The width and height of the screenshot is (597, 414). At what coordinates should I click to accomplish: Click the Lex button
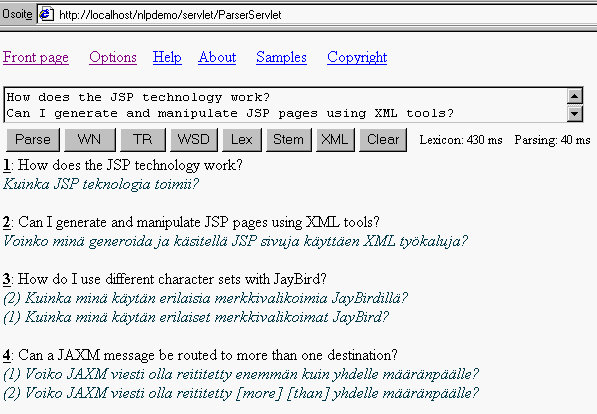coord(242,140)
